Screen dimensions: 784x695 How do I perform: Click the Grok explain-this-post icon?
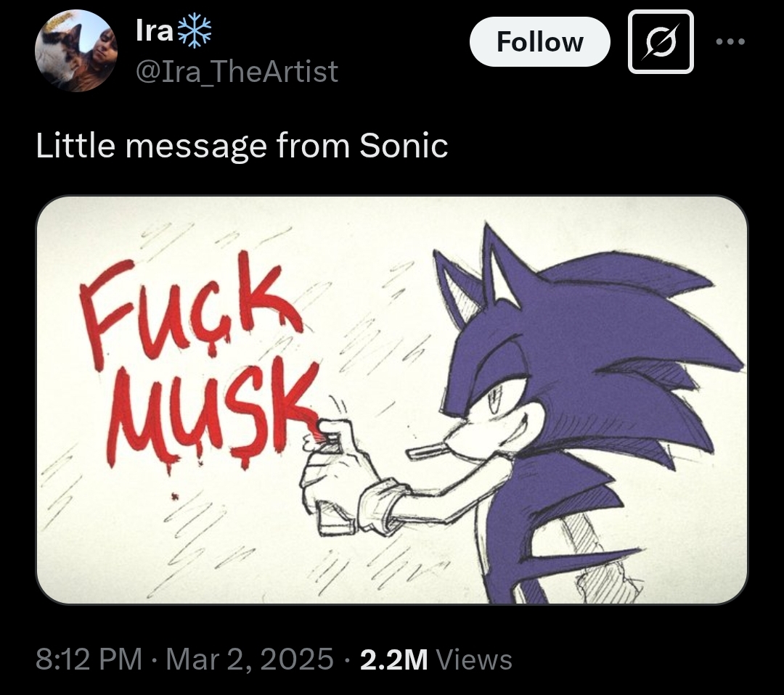point(661,41)
